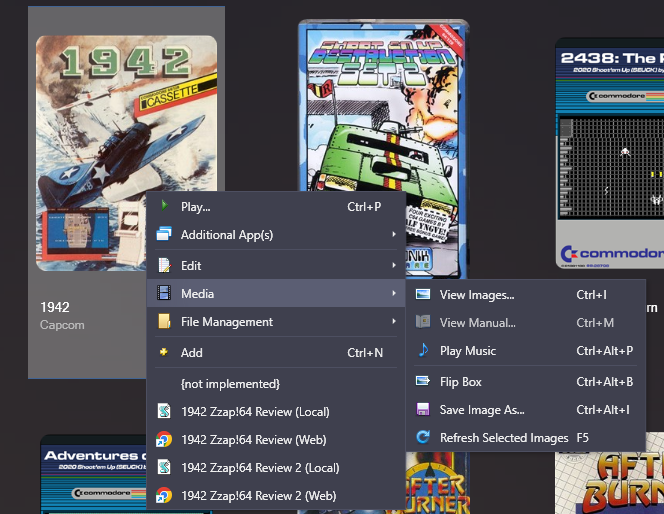Viewport: 664px width, 514px height.
Task: Select the Edit menu entry
Action: [276, 265]
